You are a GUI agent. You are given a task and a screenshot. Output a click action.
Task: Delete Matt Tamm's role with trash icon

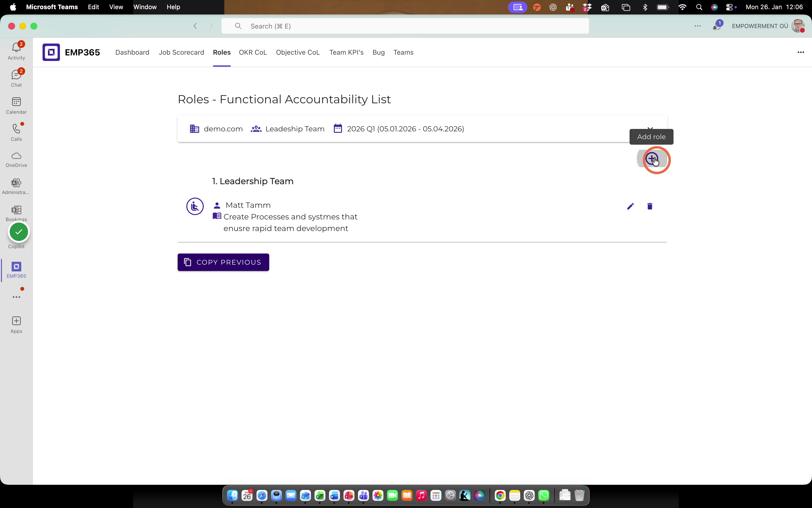pos(650,206)
